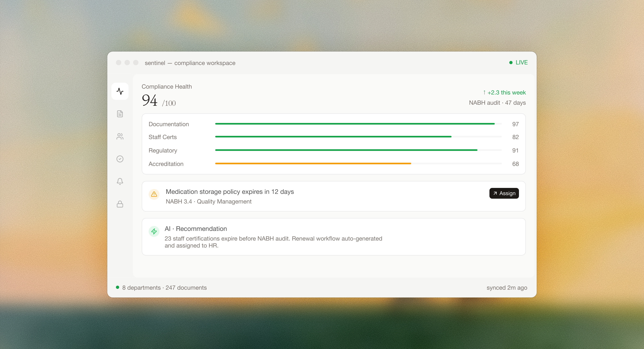Open the notifications bell sidebar icon
The height and width of the screenshot is (349, 644).
pyautogui.click(x=120, y=181)
